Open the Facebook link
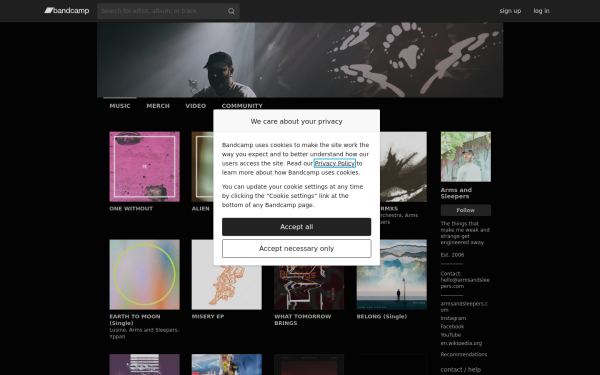Screen dimensions: 600x375 pos(452,326)
